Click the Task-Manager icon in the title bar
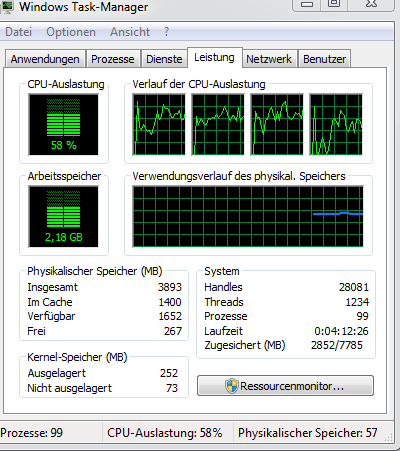The image size is (400, 451). [7, 6]
